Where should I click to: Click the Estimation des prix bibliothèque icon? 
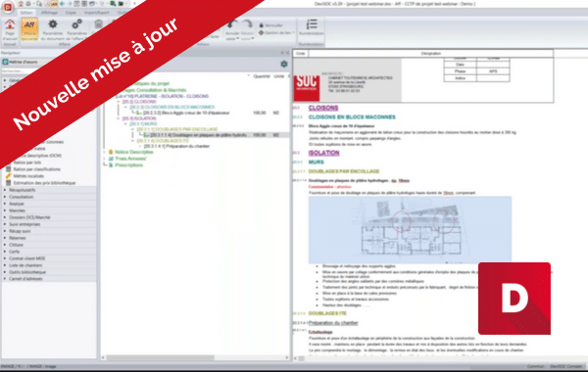click(x=8, y=183)
